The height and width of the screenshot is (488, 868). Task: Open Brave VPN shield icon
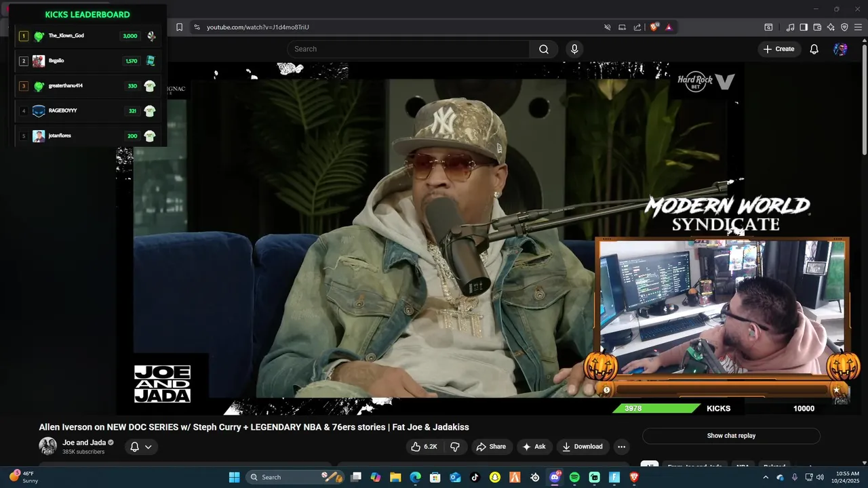[x=844, y=27]
